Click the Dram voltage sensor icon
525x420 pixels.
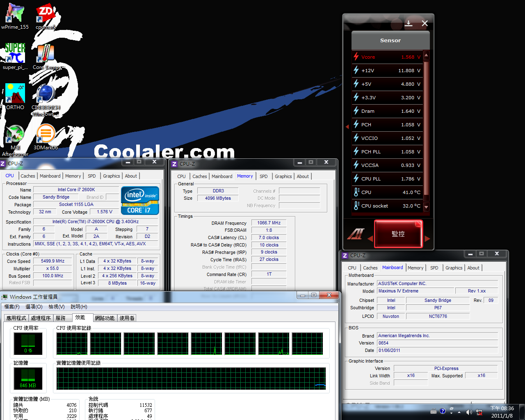point(356,111)
